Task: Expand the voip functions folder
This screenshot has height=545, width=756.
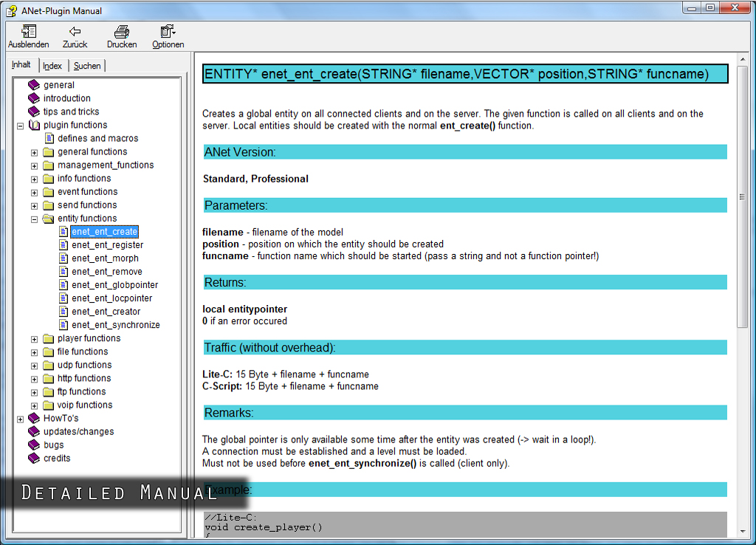Action: [34, 406]
